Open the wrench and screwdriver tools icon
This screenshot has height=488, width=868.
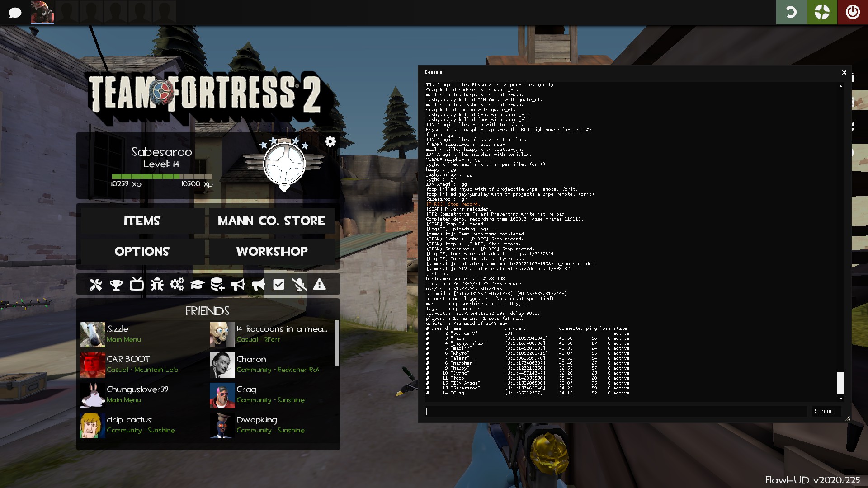(x=96, y=284)
